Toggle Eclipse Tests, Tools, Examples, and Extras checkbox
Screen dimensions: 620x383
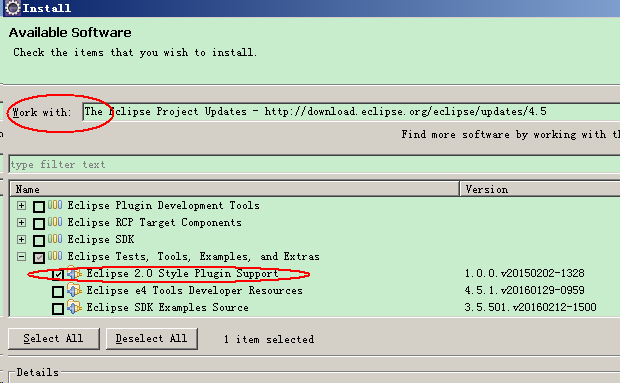[x=39, y=258]
